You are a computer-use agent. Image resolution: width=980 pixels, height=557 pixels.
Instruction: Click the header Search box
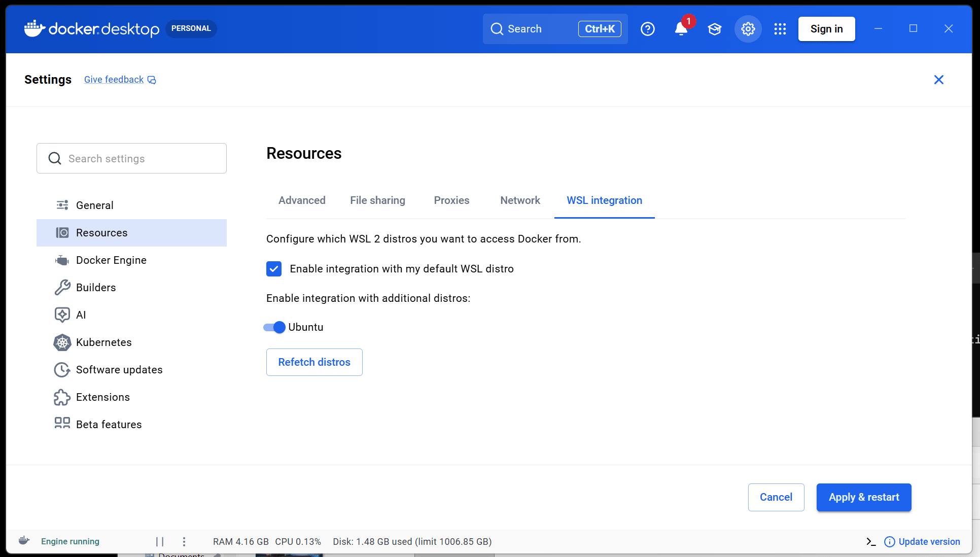[555, 29]
